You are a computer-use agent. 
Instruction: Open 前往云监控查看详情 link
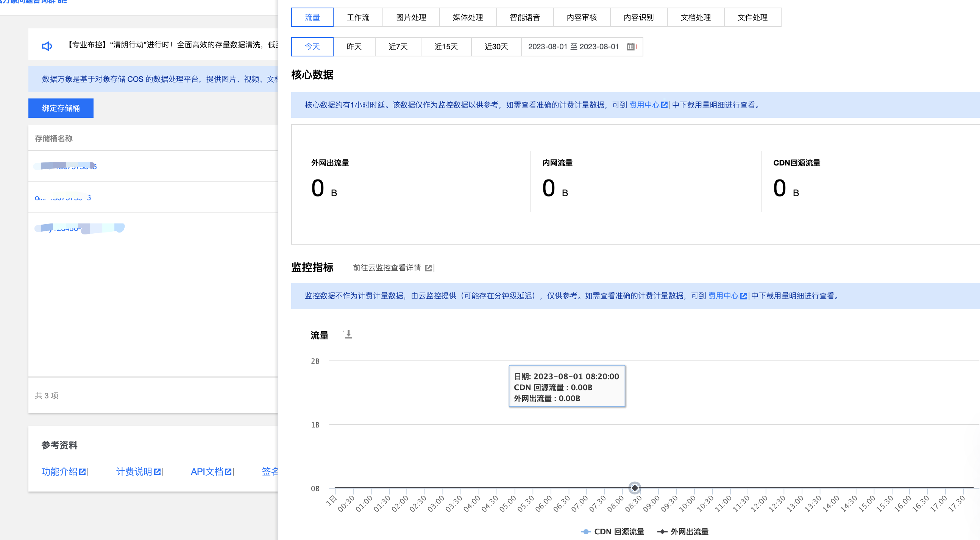click(x=387, y=268)
